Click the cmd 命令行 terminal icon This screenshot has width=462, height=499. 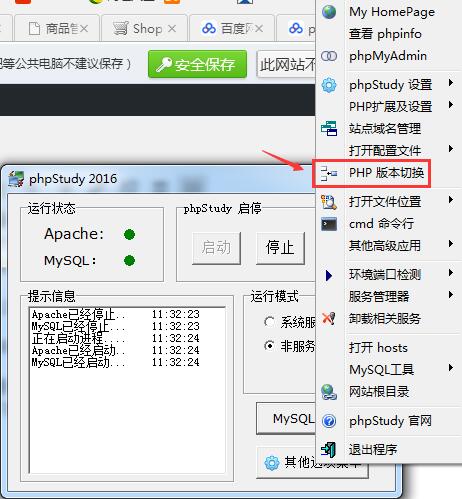329,224
